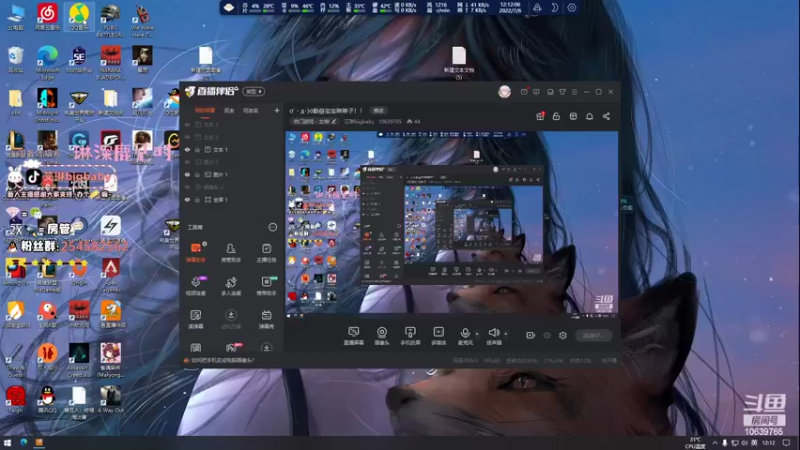
Task: Add a new scene with the plus button
Action: click(x=277, y=110)
